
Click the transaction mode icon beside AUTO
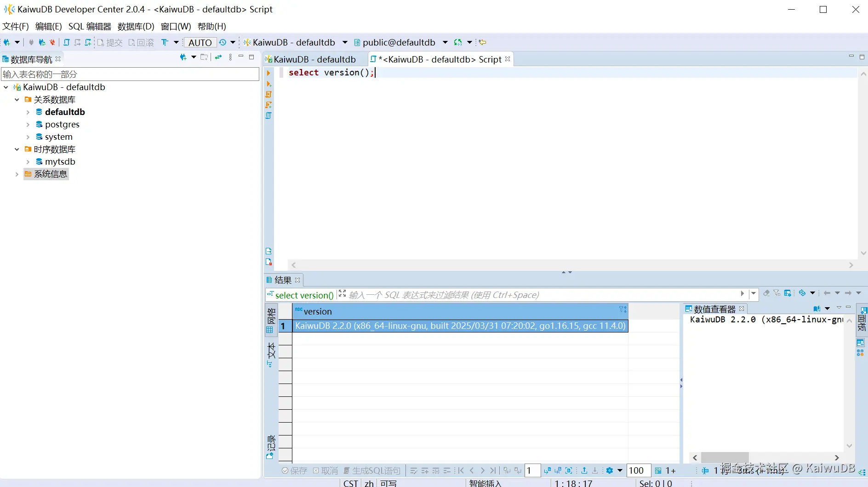(165, 42)
